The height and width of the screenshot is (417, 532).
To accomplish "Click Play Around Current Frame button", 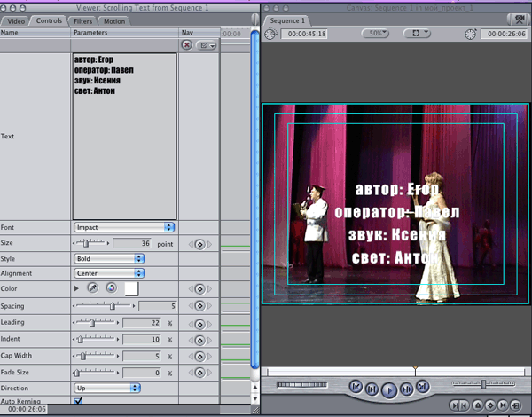I will pos(406,389).
